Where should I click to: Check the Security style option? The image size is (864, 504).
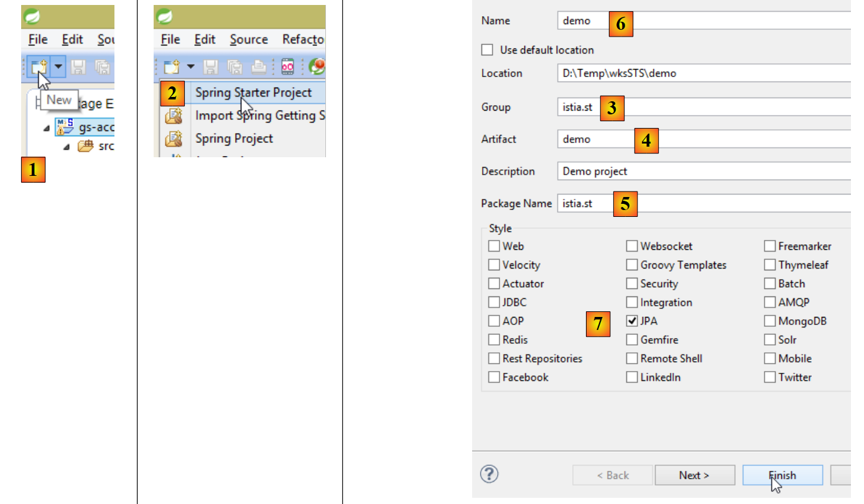click(632, 283)
